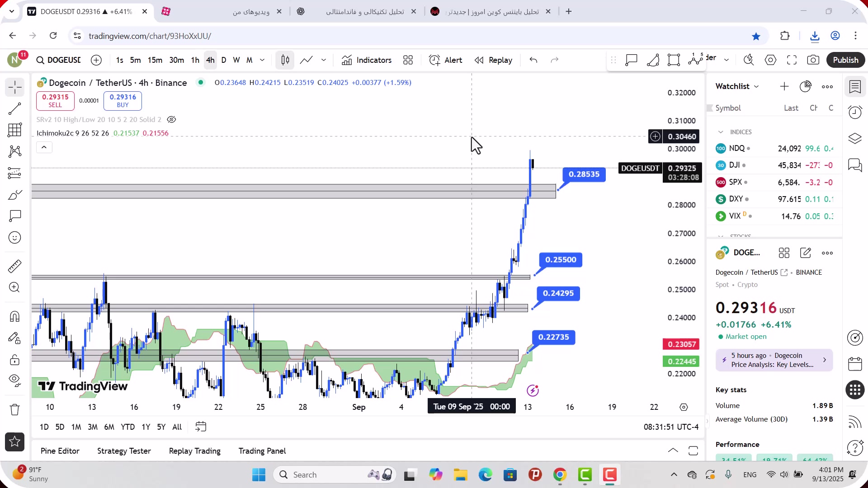Image resolution: width=868 pixels, height=488 pixels.
Task: Open the Alerts clock panel icon
Action: point(855,112)
